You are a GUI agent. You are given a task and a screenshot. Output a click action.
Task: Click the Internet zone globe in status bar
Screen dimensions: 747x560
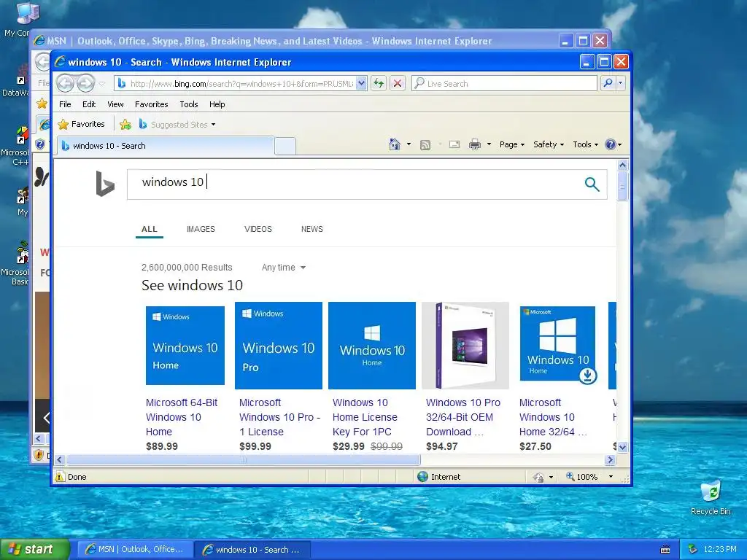click(422, 477)
